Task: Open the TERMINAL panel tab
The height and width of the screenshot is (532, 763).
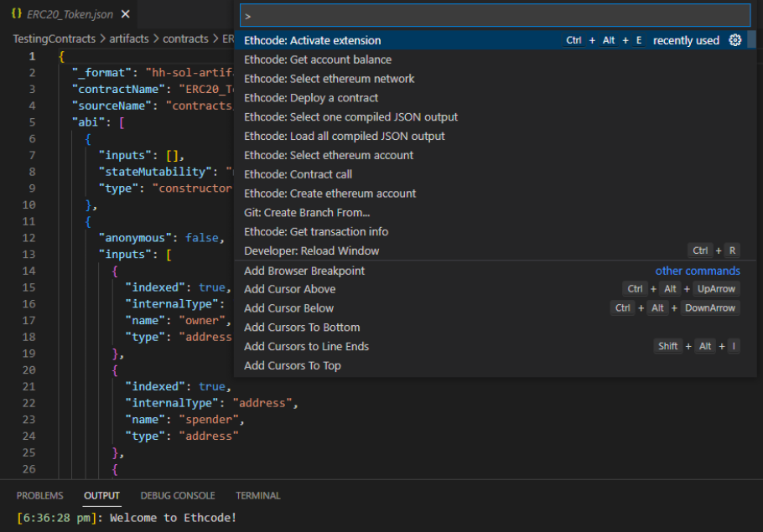Action: coord(257,496)
